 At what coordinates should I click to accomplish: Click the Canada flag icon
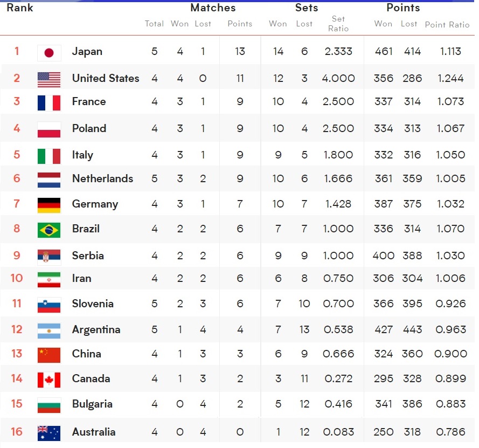point(49,380)
